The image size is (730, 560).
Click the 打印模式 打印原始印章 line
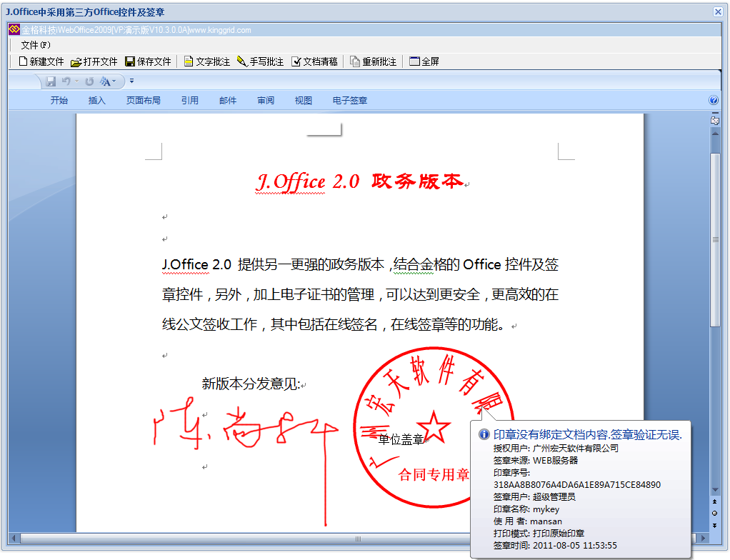click(539, 534)
